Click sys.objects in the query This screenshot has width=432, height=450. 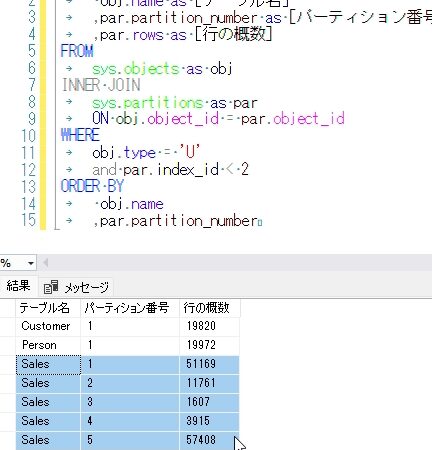pyautogui.click(x=136, y=69)
